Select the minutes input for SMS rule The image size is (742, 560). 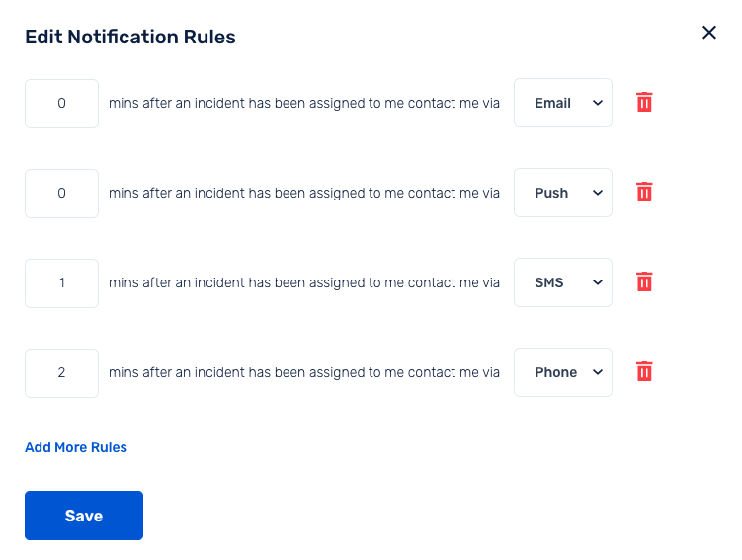[x=61, y=283]
